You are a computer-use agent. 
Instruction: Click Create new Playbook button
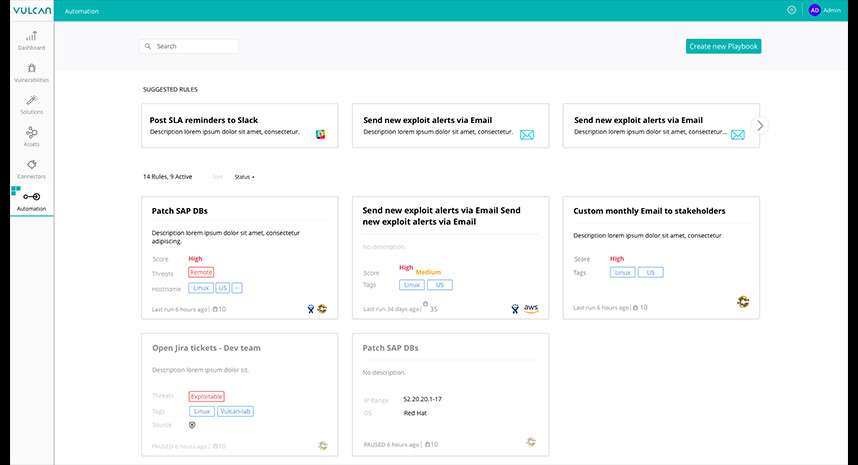tap(723, 46)
